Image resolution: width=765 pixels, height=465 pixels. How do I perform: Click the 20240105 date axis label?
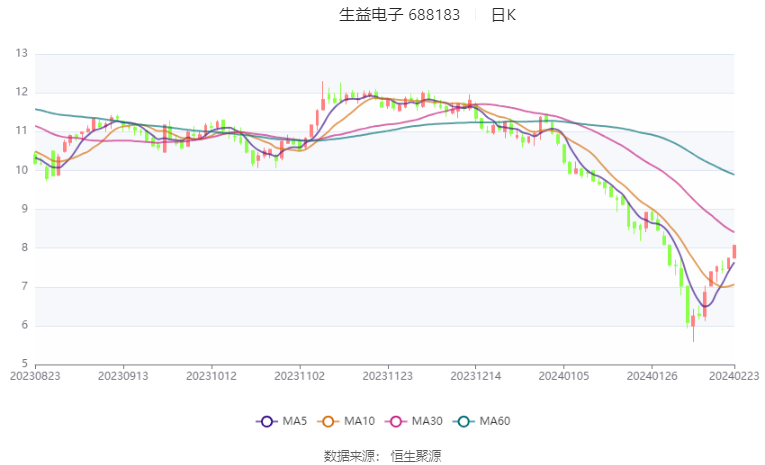(564, 376)
